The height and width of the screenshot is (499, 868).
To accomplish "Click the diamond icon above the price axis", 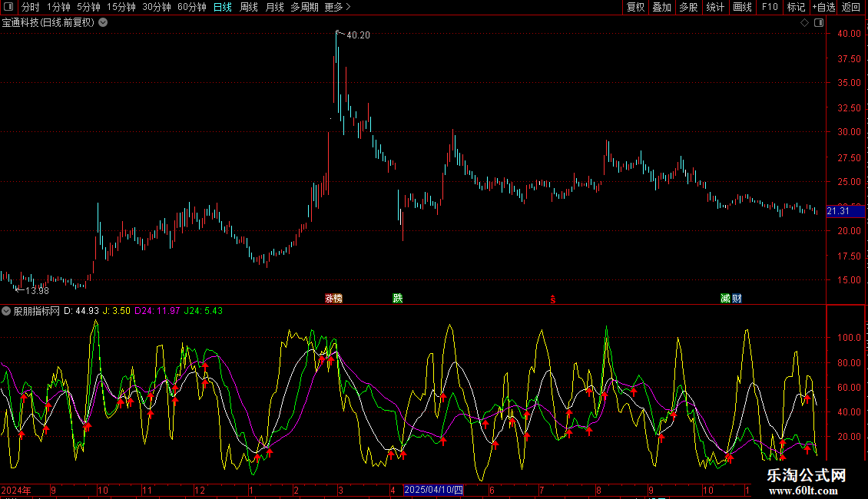I will click(x=805, y=23).
